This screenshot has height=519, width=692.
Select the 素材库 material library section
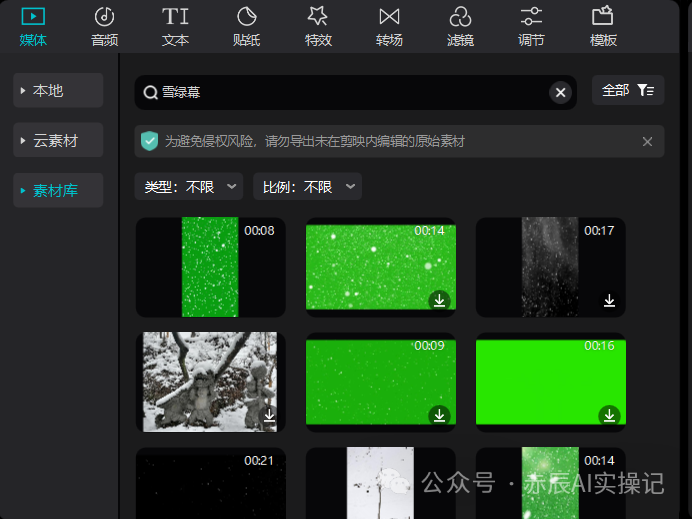[x=58, y=190]
